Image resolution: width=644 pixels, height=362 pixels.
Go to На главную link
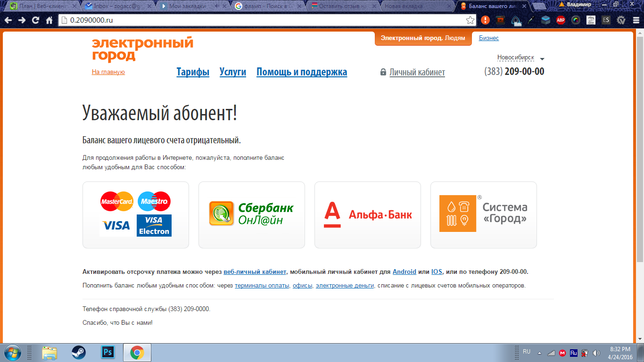click(x=108, y=72)
